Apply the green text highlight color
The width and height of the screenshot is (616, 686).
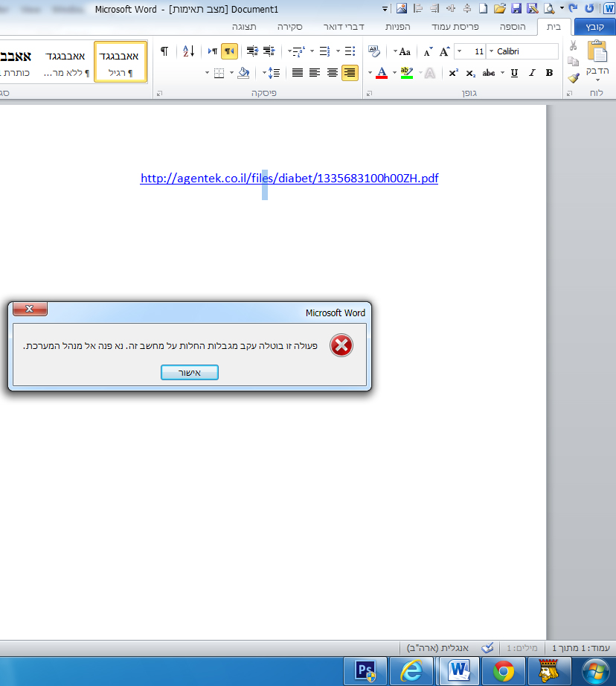tap(407, 73)
